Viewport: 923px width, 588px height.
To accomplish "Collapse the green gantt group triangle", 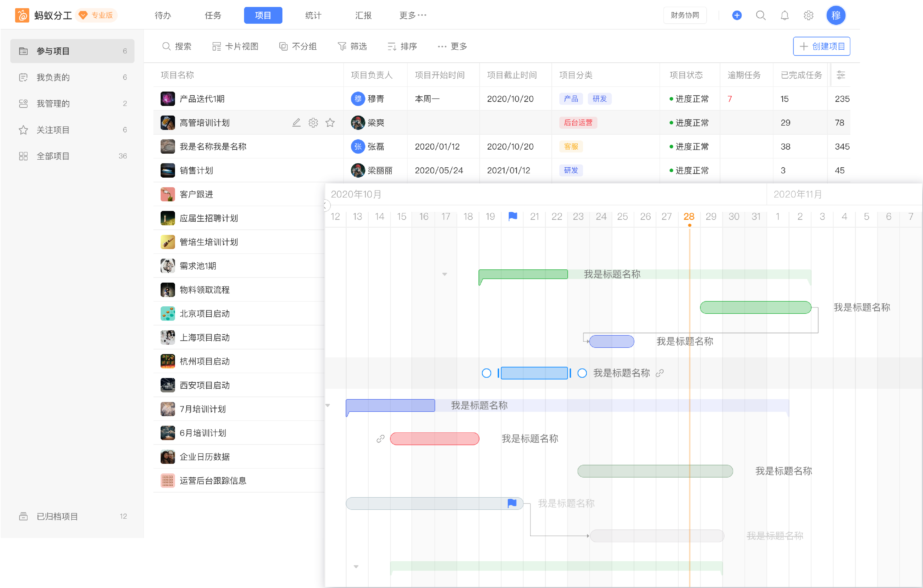I will (x=445, y=274).
